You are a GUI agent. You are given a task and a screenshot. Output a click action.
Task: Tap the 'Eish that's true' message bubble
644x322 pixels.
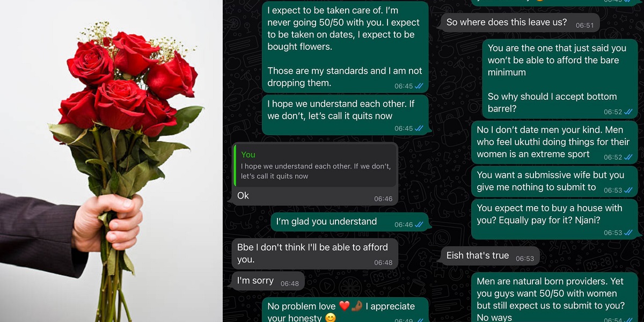click(489, 257)
